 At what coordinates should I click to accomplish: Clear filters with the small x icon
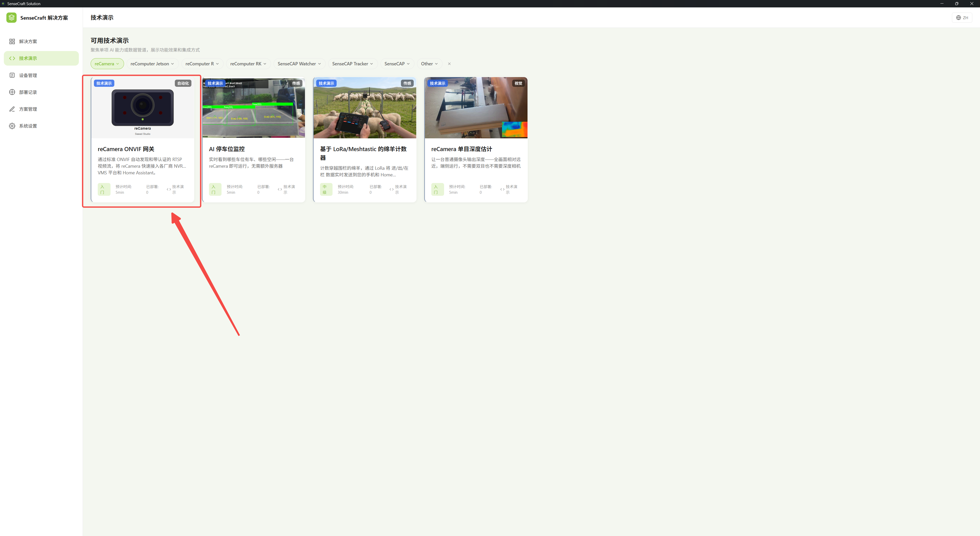[x=449, y=64]
